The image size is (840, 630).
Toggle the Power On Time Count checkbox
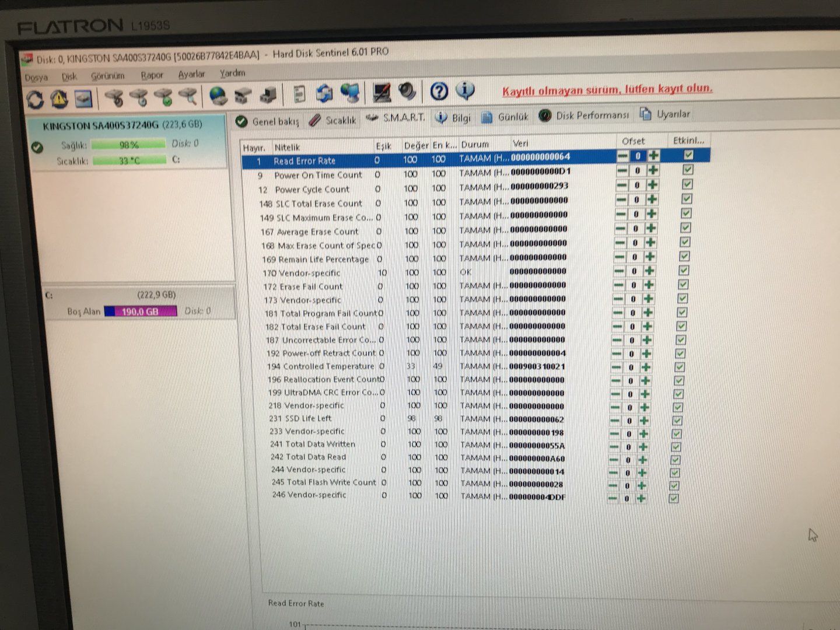(x=688, y=169)
